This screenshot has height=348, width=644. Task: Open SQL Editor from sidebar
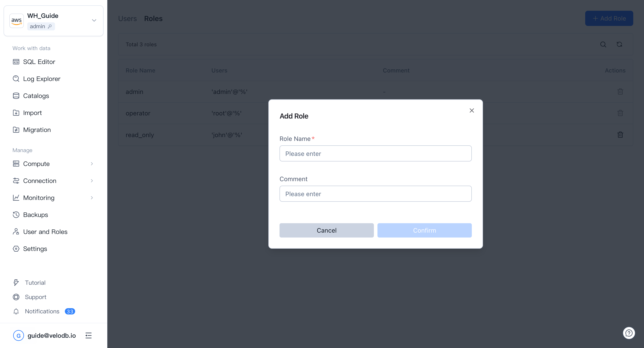(39, 62)
